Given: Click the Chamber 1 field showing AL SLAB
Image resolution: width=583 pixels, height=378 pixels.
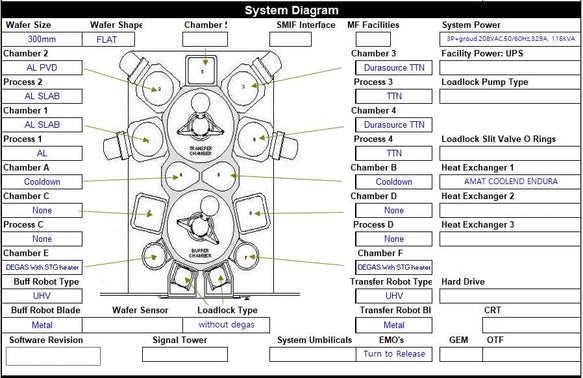Looking at the screenshot, I should [42, 125].
